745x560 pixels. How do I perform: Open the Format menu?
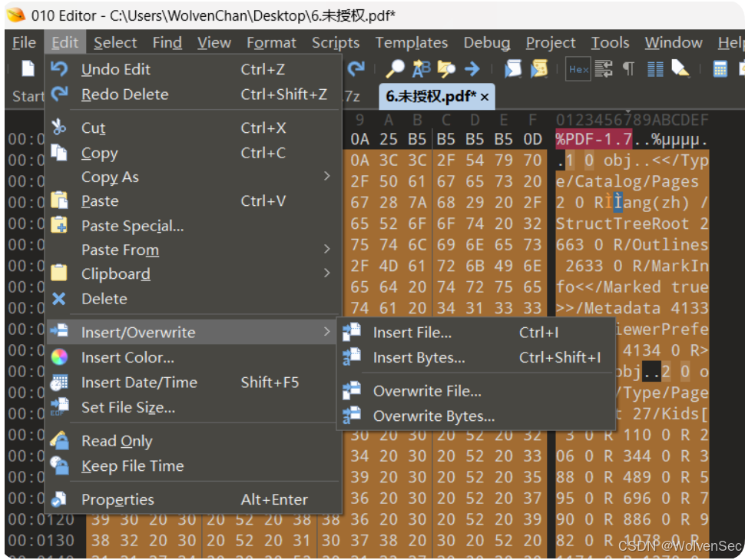pos(271,42)
